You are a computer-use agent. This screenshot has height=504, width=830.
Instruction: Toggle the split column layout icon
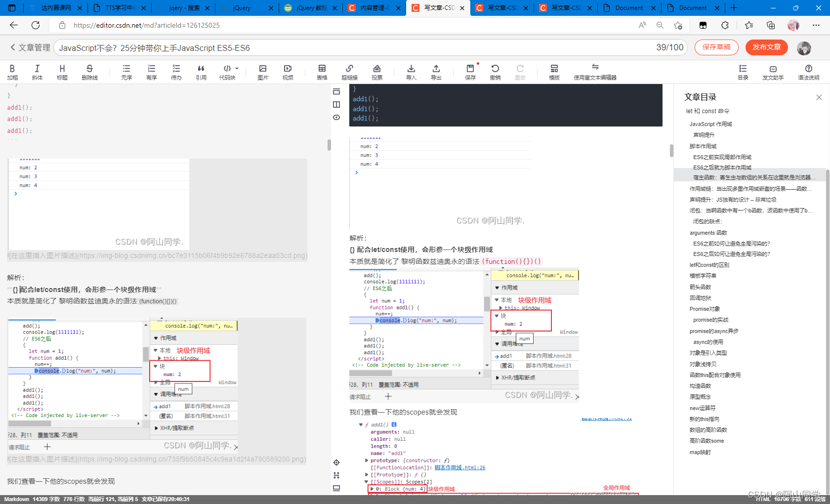[x=336, y=104]
